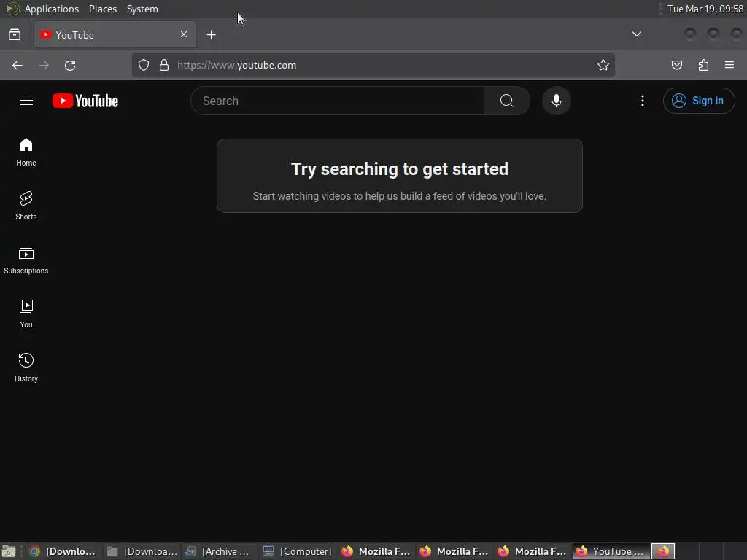
Task: Open Subscriptions in sidebar
Action: coord(26,260)
